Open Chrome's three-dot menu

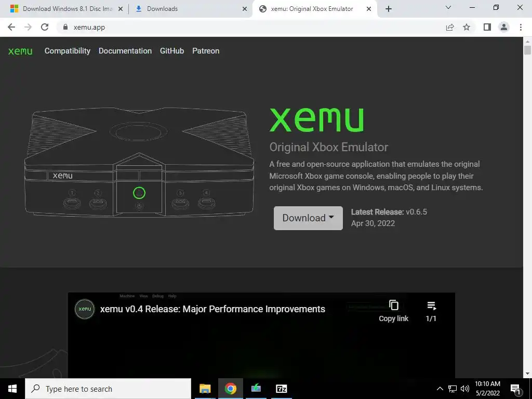point(521,27)
